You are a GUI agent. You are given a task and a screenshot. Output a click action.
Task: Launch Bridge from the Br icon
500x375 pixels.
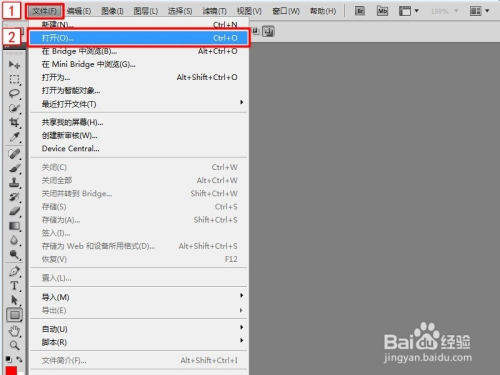[360, 11]
